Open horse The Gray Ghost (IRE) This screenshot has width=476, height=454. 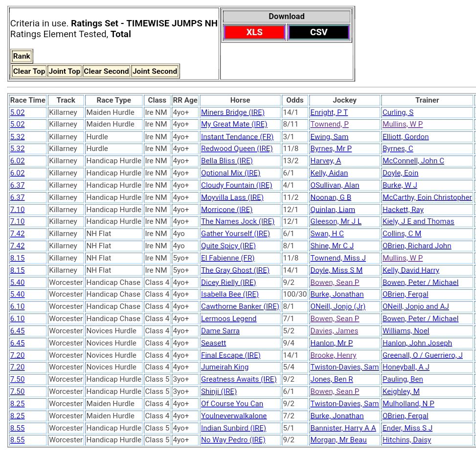(x=235, y=270)
